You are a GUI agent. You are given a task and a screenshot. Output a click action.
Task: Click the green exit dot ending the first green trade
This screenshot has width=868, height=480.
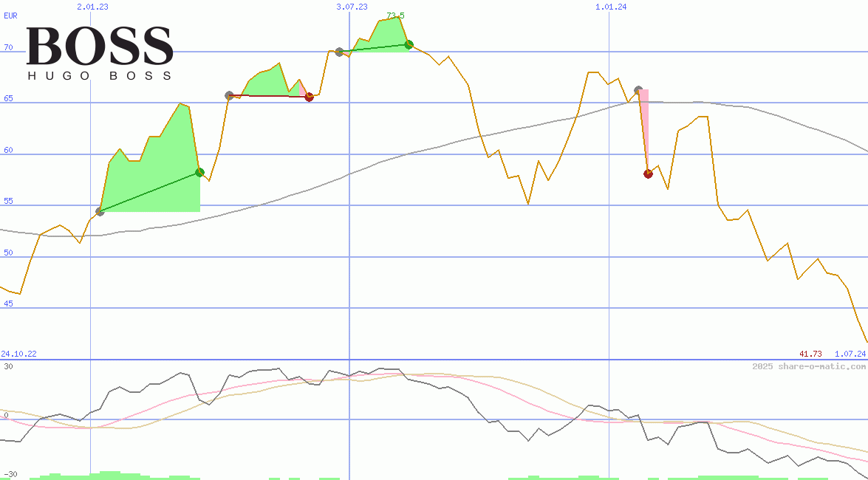click(199, 172)
